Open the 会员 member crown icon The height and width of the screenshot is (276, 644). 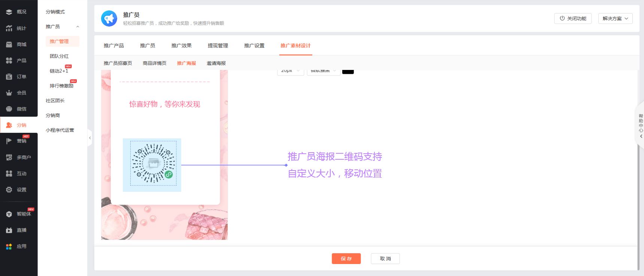point(9,93)
